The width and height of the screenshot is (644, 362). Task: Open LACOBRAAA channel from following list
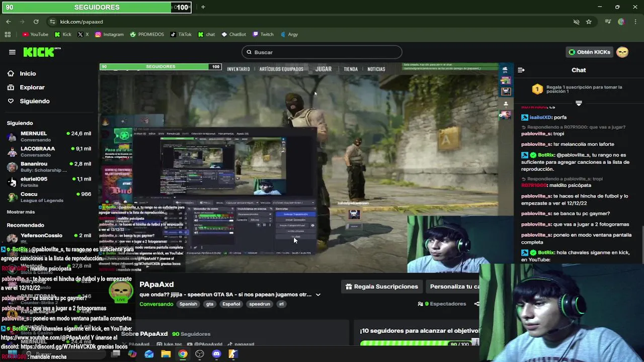click(49, 151)
